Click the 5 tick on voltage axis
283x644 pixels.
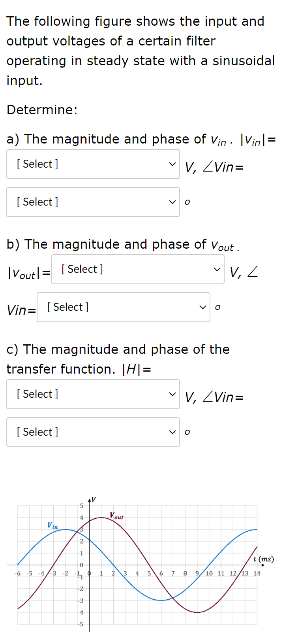pyautogui.click(x=82, y=506)
